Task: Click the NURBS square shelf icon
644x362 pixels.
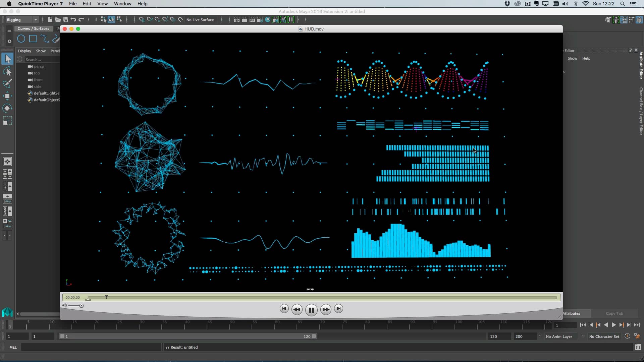Action: pyautogui.click(x=33, y=39)
